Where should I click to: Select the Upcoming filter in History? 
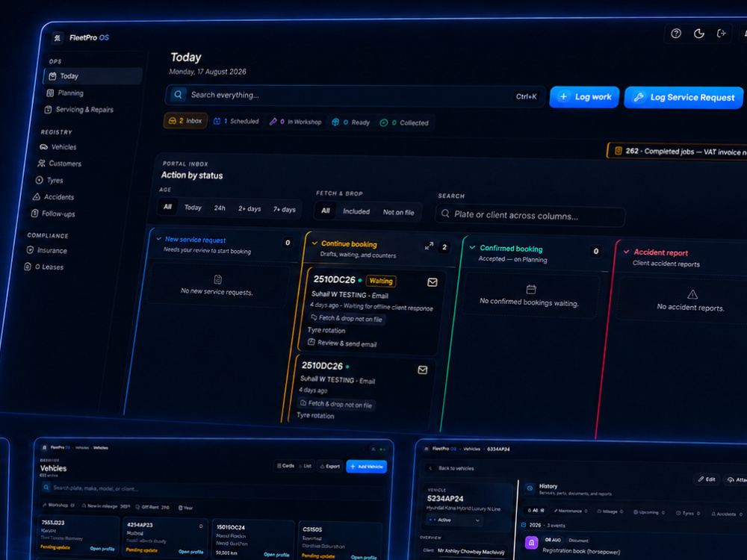[649, 512]
